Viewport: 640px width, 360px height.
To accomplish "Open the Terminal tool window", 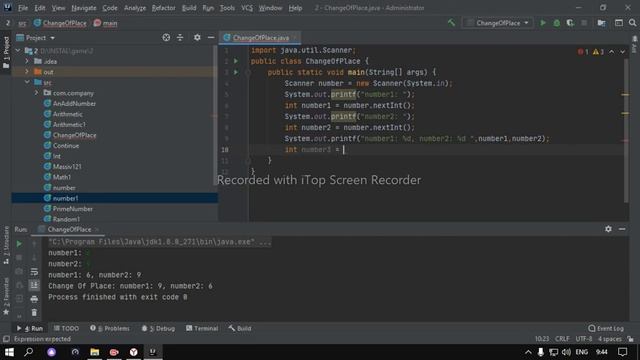I will tap(202, 328).
